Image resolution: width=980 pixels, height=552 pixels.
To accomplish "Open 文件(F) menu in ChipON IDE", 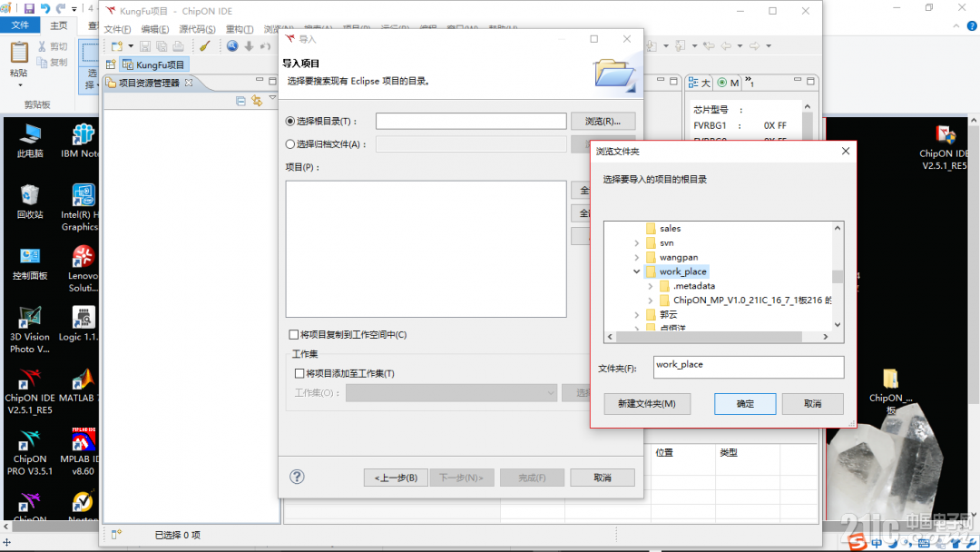I will (x=117, y=29).
